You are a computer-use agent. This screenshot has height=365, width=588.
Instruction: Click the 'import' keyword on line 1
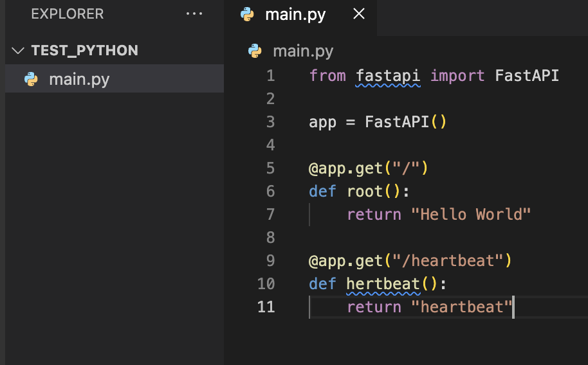point(457,76)
